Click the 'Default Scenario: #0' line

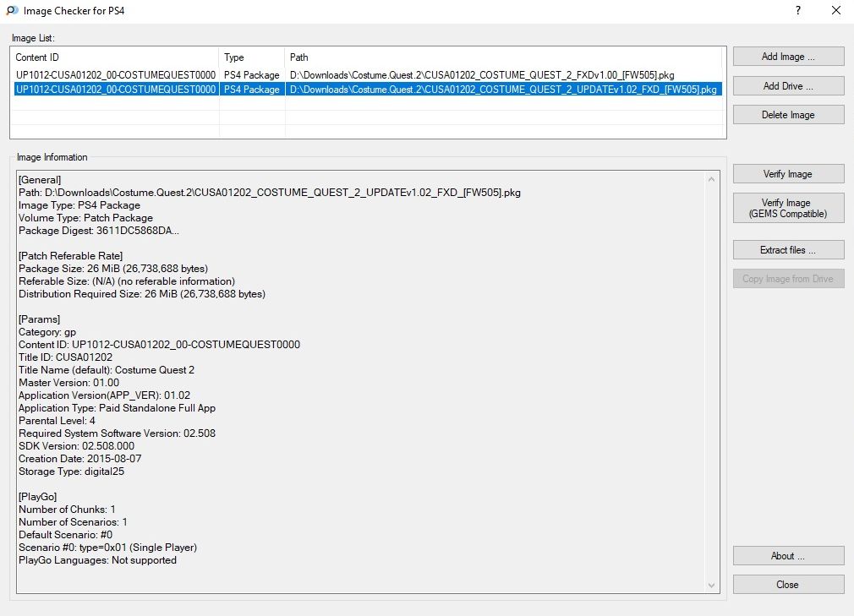65,535
